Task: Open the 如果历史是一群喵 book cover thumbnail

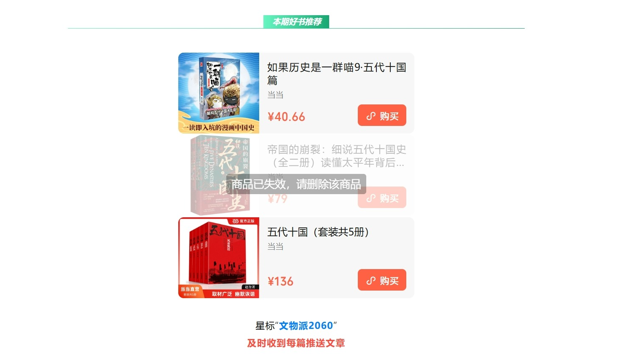Action: point(219,93)
